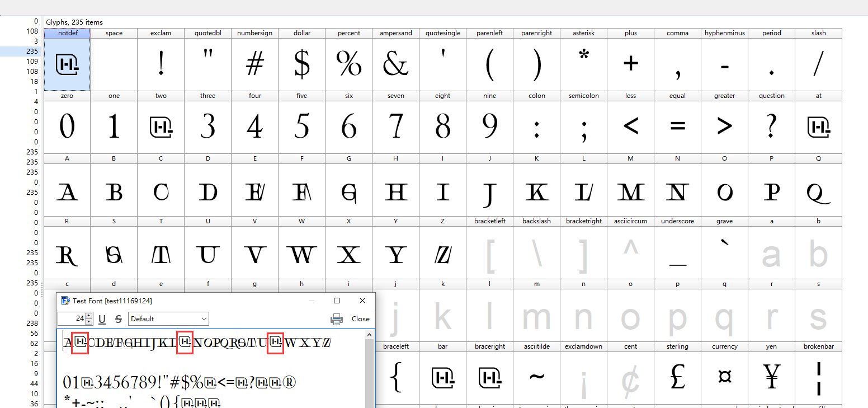The width and height of the screenshot is (868, 408).
Task: Select the parenleft glyph cell
Action: (490, 60)
